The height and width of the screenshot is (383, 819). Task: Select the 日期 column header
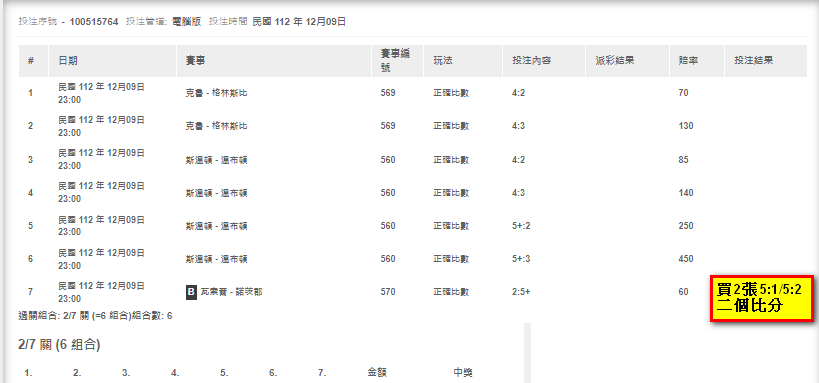tap(68, 61)
